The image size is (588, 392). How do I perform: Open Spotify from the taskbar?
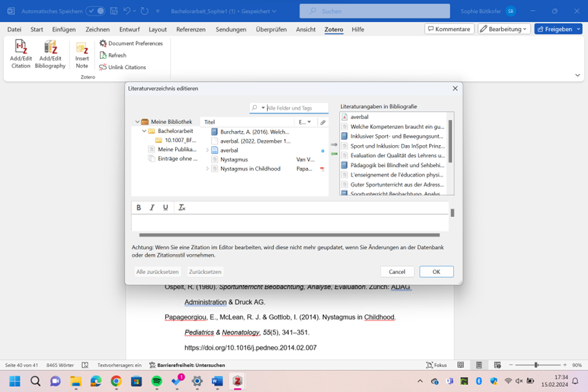pyautogui.click(x=156, y=381)
